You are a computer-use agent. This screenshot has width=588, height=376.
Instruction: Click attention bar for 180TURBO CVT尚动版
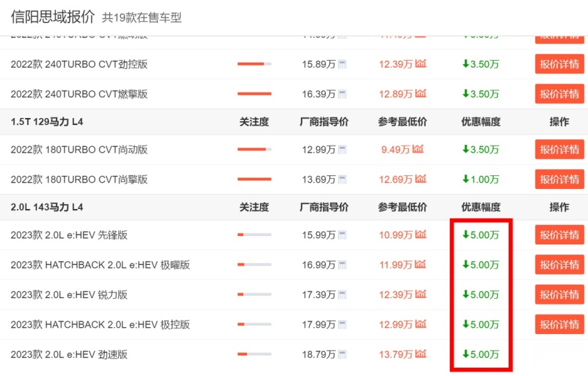tap(254, 149)
